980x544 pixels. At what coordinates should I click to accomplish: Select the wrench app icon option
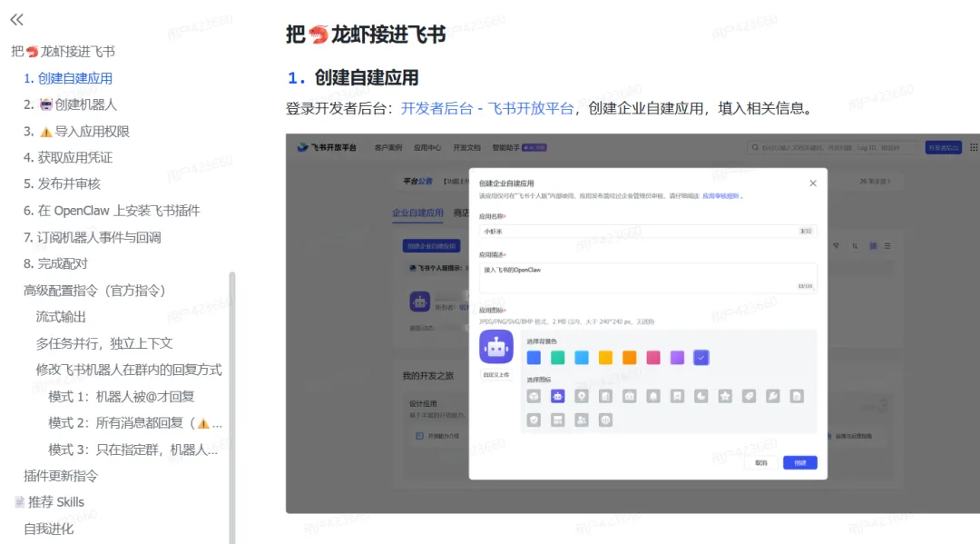click(x=772, y=397)
